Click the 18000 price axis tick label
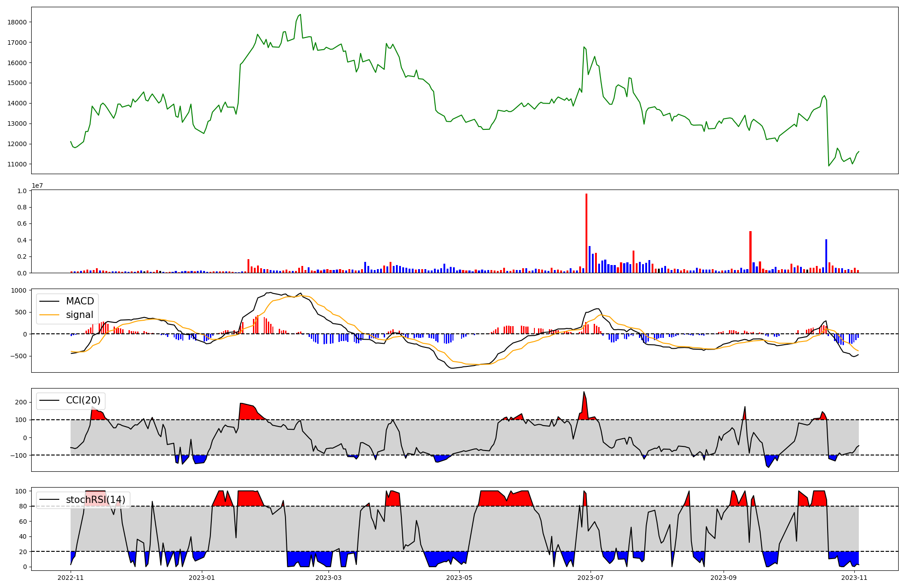Viewport: 905px width, 588px height. click(17, 22)
